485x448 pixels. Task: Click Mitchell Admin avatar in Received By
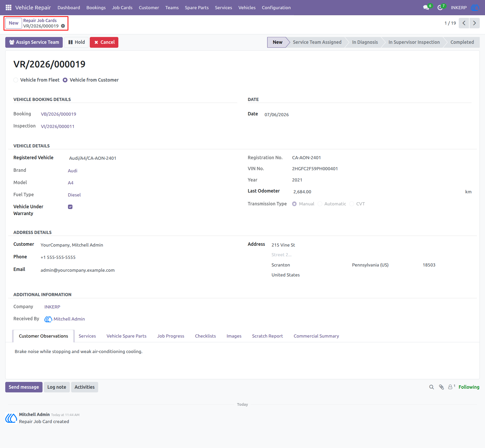click(x=48, y=319)
